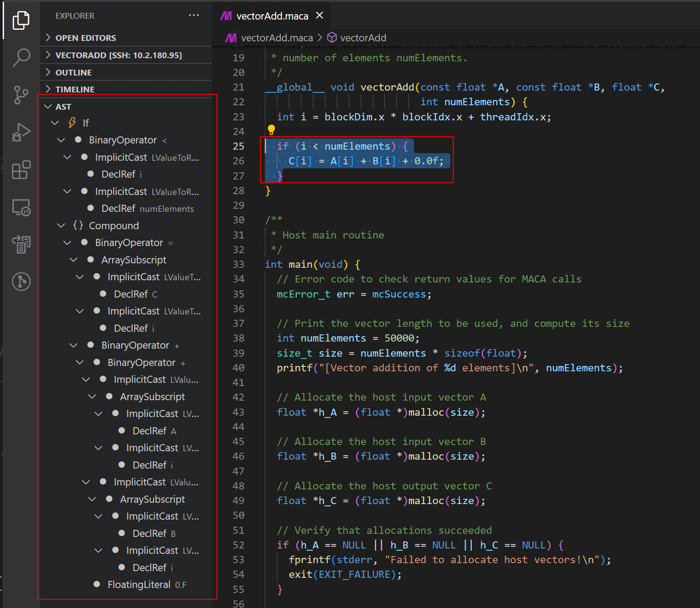Open the Search view icon
The image size is (700, 608).
(21, 57)
